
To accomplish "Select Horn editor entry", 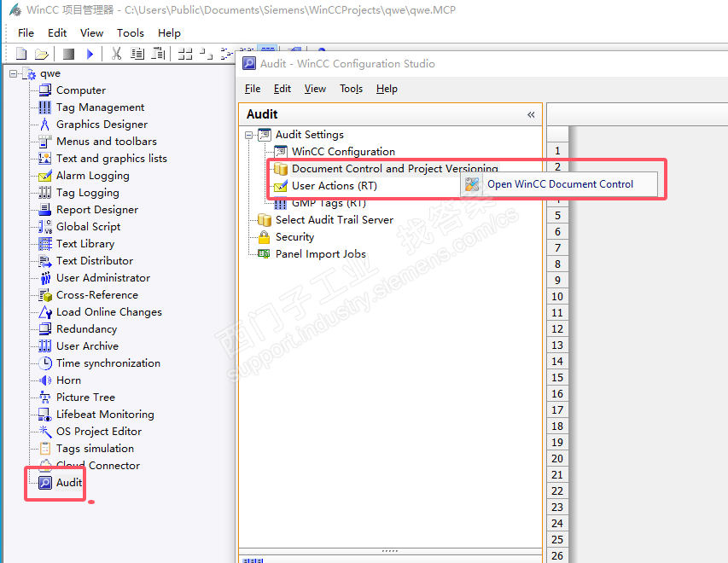I will 69,380.
